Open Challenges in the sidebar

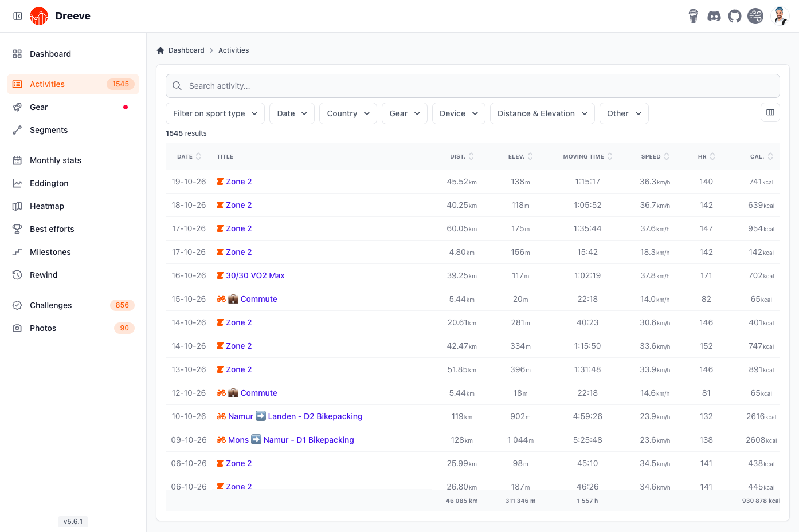(73, 305)
